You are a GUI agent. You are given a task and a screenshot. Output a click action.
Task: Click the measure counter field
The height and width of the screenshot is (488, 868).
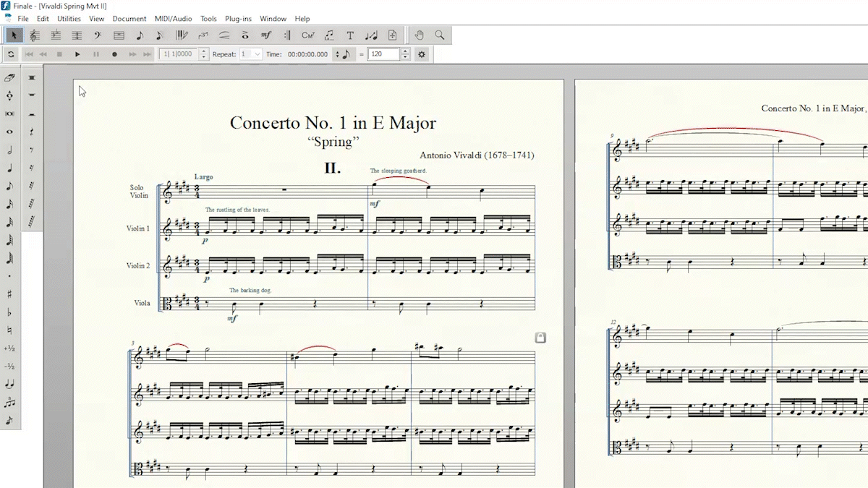pos(179,54)
